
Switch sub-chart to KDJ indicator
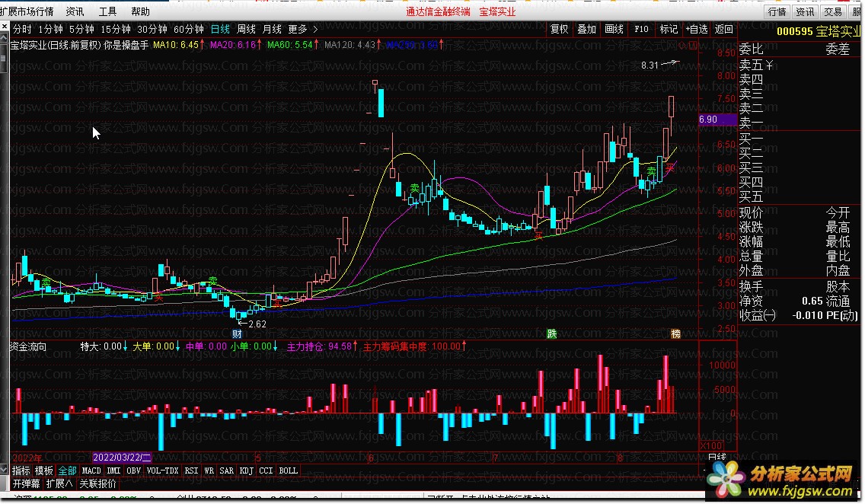[247, 471]
